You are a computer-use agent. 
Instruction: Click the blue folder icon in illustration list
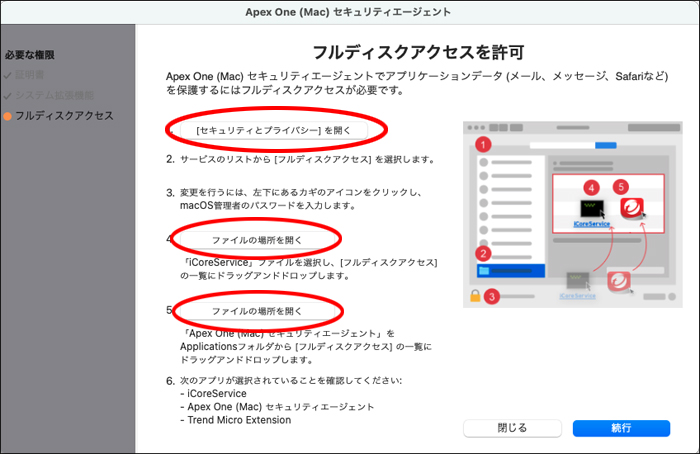point(483,270)
